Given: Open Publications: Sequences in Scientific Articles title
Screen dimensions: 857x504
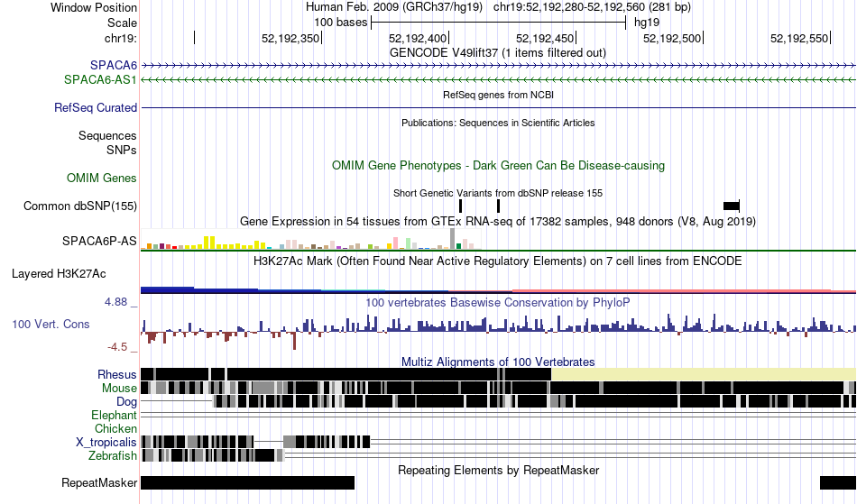Looking at the screenshot, I should (498, 123).
